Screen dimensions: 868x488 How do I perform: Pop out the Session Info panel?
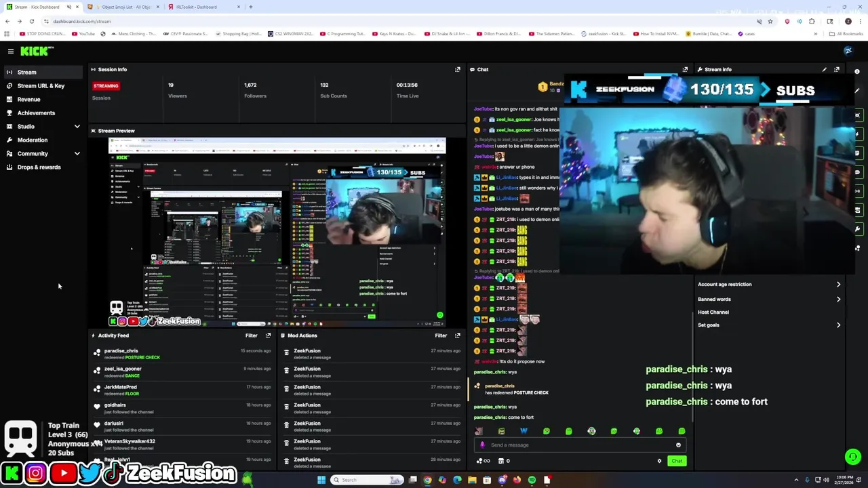point(457,69)
